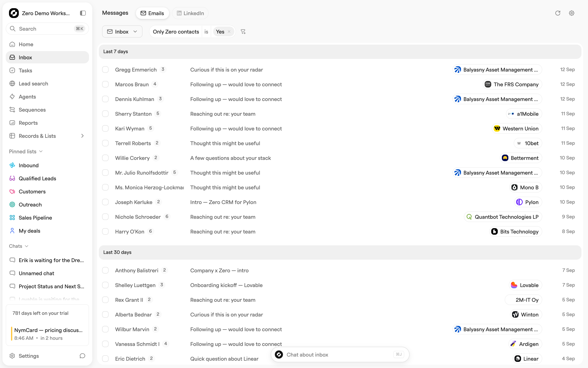Click the add filter funnel icon
Screen dimensions: 588x368
pyautogui.click(x=243, y=32)
